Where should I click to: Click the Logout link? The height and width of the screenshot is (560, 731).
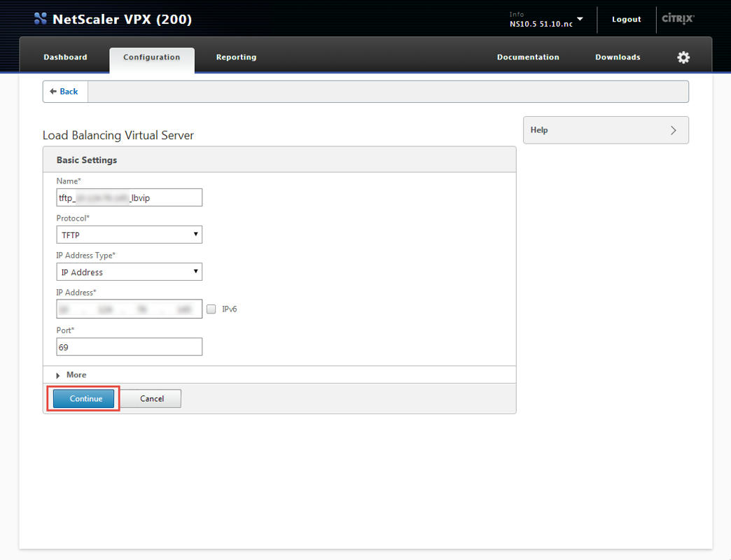(626, 20)
